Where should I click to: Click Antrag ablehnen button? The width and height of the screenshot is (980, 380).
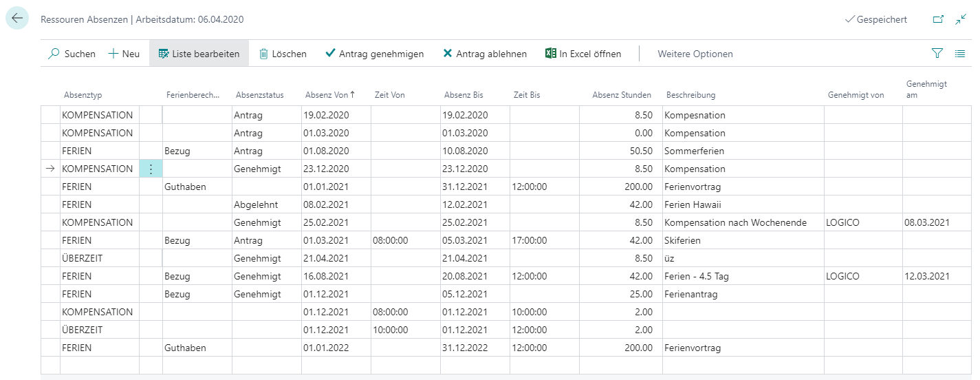click(x=485, y=54)
